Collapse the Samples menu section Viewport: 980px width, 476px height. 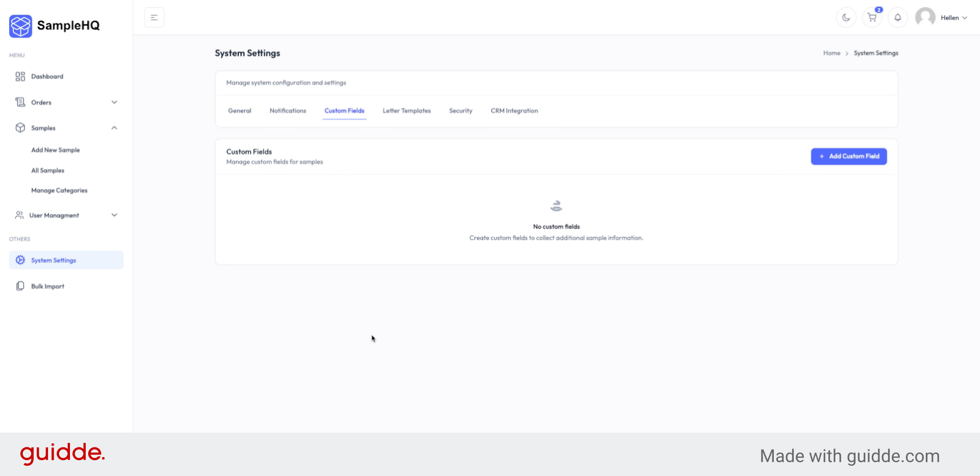(114, 128)
